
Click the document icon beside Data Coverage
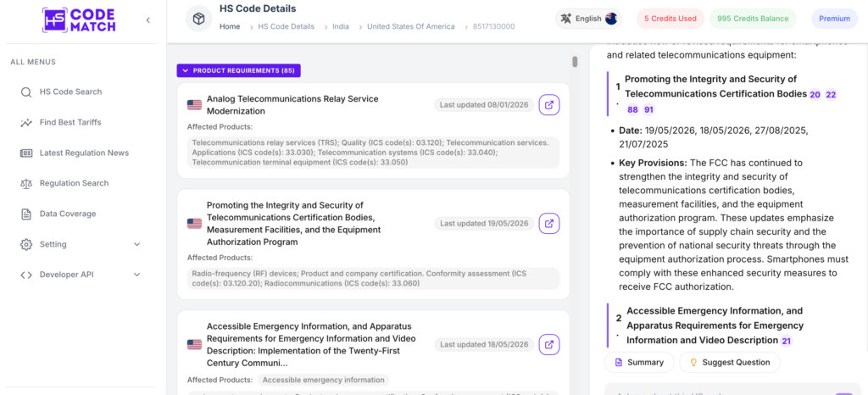click(x=26, y=214)
